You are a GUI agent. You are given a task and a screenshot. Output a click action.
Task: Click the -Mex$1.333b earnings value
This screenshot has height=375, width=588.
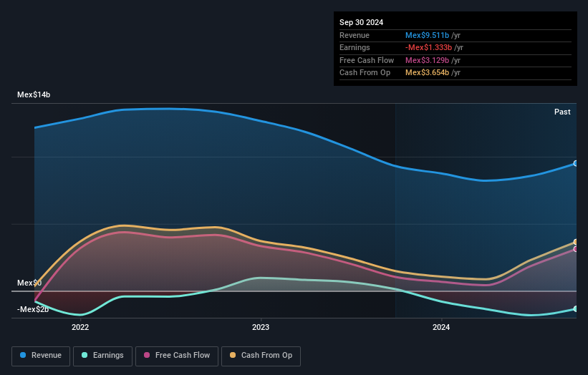tap(428, 47)
